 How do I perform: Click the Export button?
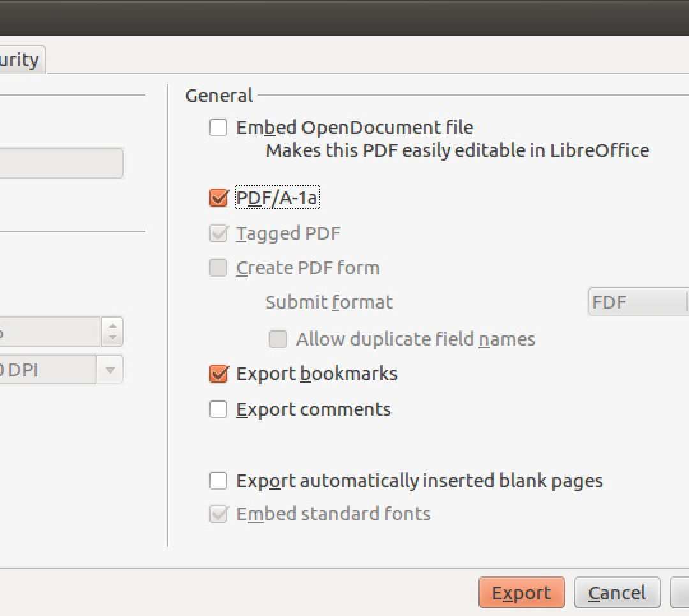[x=521, y=592]
